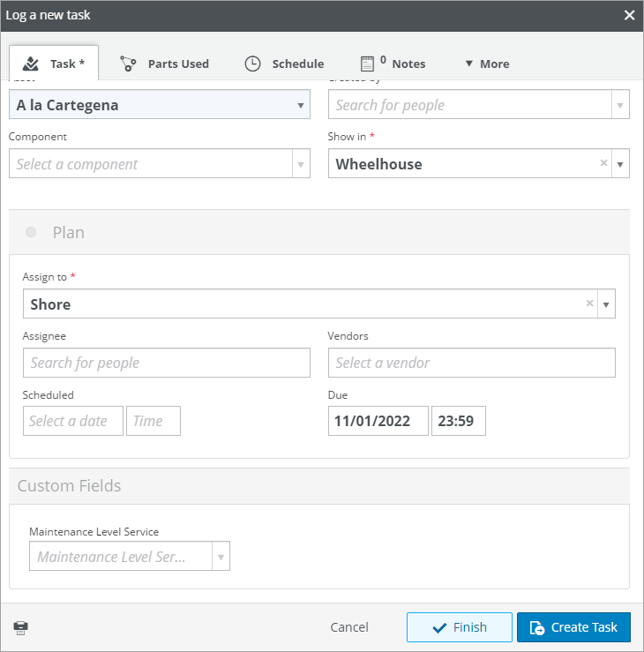
Task: Clear the Shore assignment with its X icon
Action: [589, 304]
